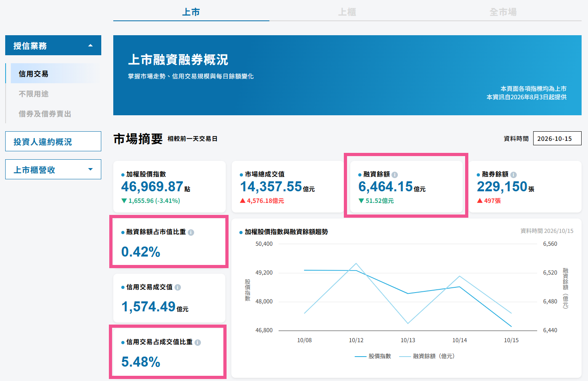Click the 0.42% ratio value
The image size is (588, 381).
[140, 252]
